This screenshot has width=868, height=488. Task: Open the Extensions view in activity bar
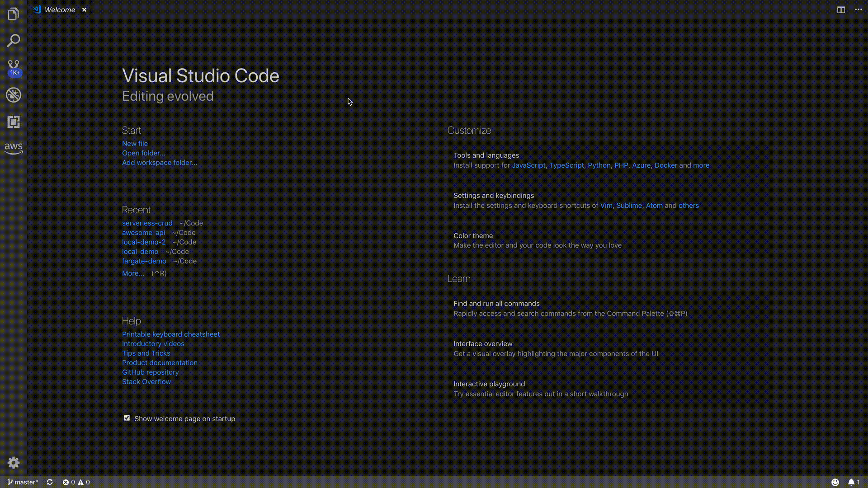pyautogui.click(x=14, y=122)
